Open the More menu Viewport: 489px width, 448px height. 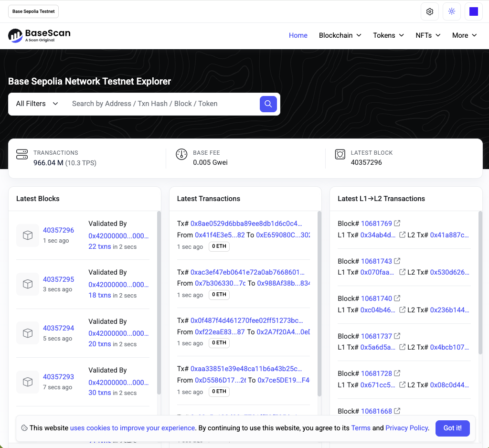tap(464, 35)
